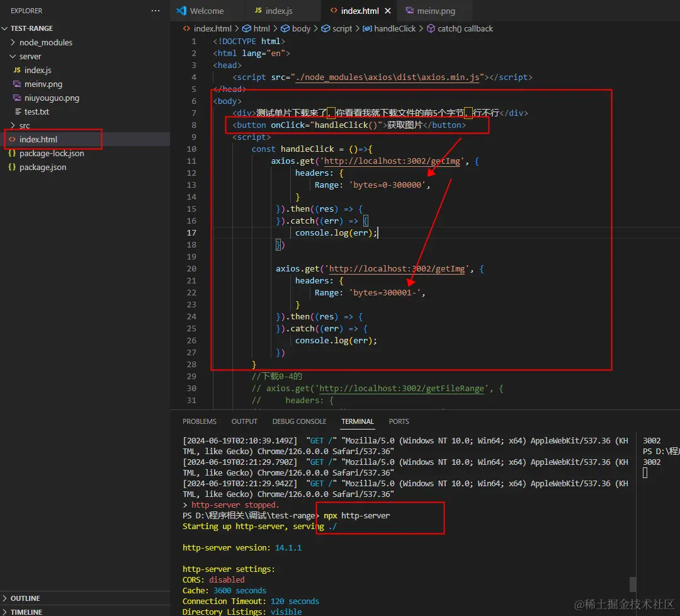
Task: Select the TERMINAL panel tab
Action: click(x=358, y=421)
